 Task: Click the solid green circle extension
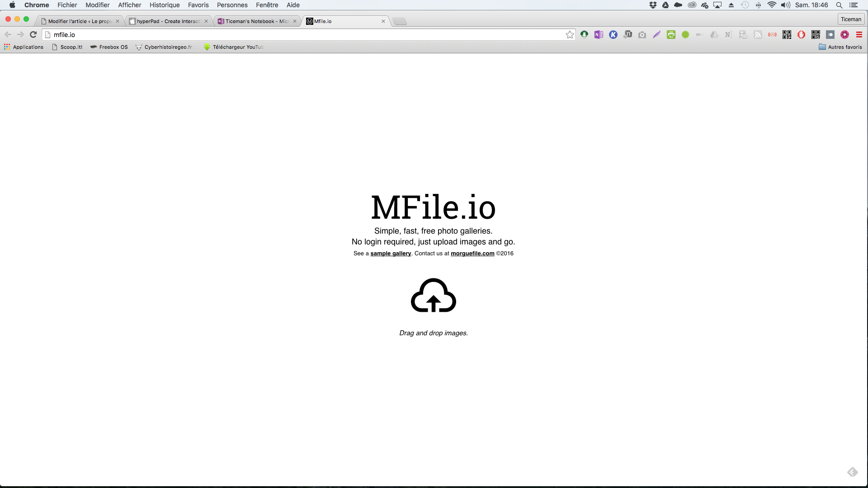685,34
